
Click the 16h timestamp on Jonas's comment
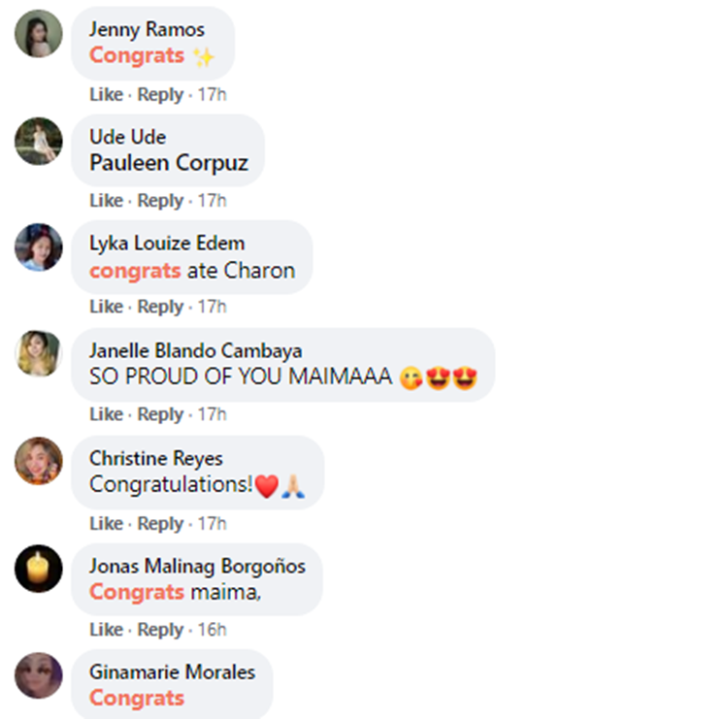[213, 630]
